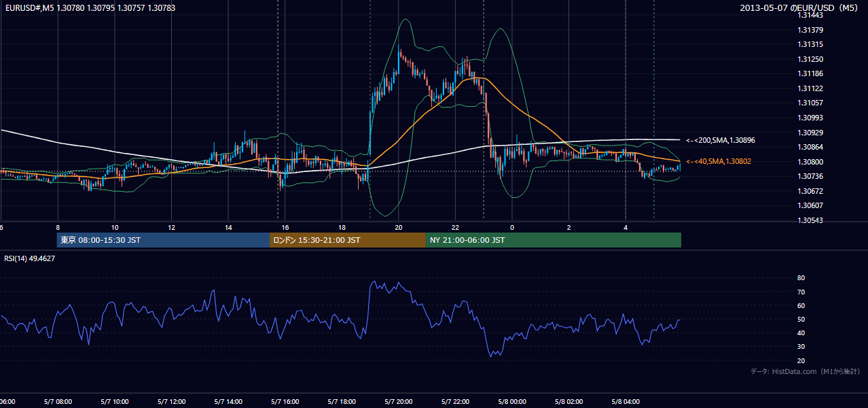Screen dimensions: 868x408
Task: Click the 1.31379 price axis label
Action: click(810, 30)
